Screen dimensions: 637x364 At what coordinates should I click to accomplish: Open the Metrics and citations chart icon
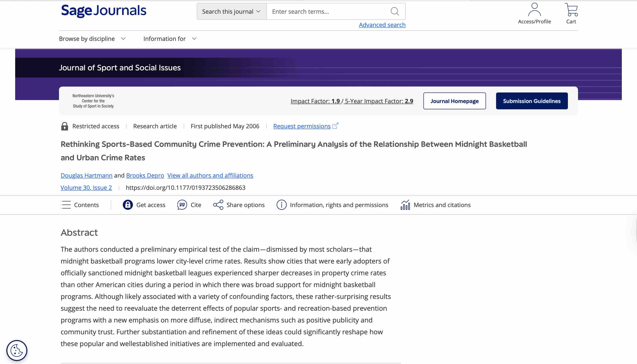point(405,205)
